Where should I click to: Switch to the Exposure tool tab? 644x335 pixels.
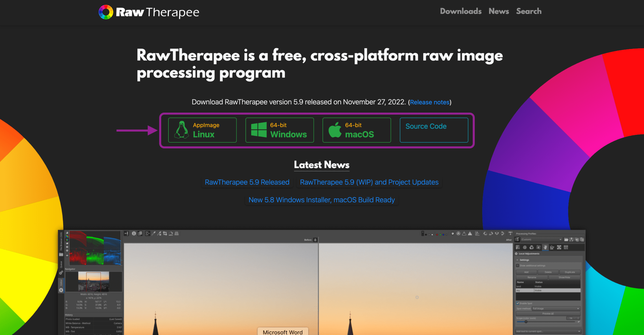(518, 247)
